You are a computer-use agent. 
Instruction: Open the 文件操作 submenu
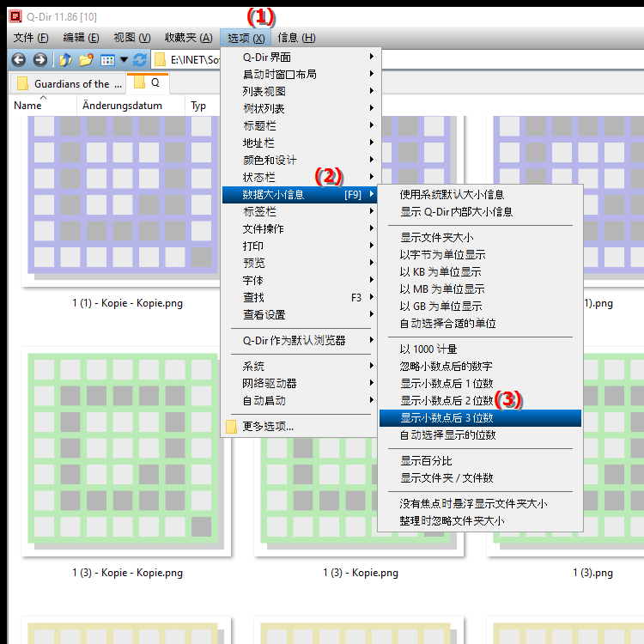click(x=301, y=228)
